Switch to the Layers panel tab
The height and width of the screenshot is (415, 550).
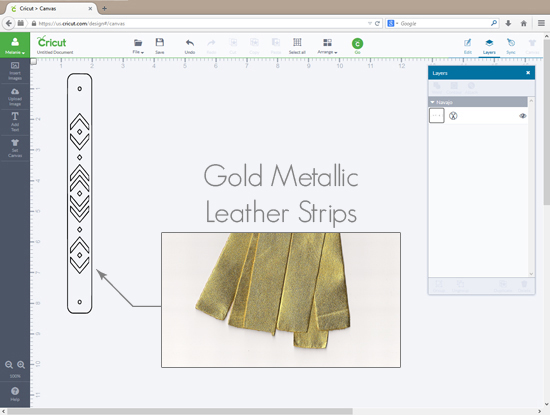pyautogui.click(x=489, y=46)
